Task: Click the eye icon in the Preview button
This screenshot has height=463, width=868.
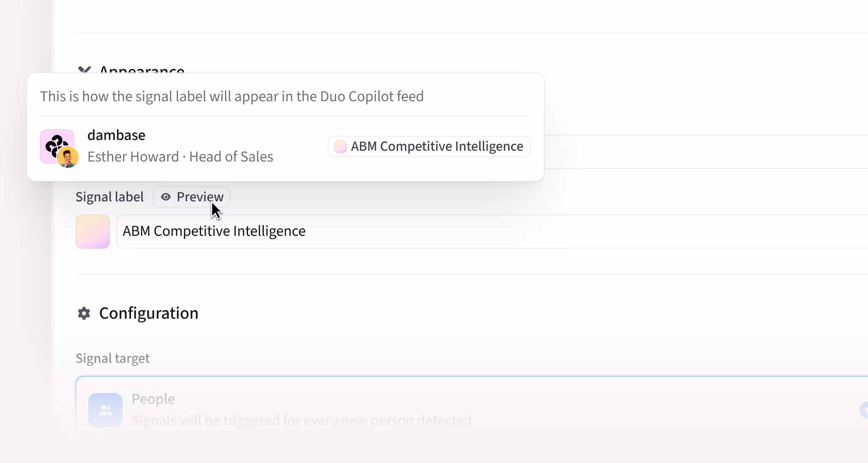Action: coord(166,197)
